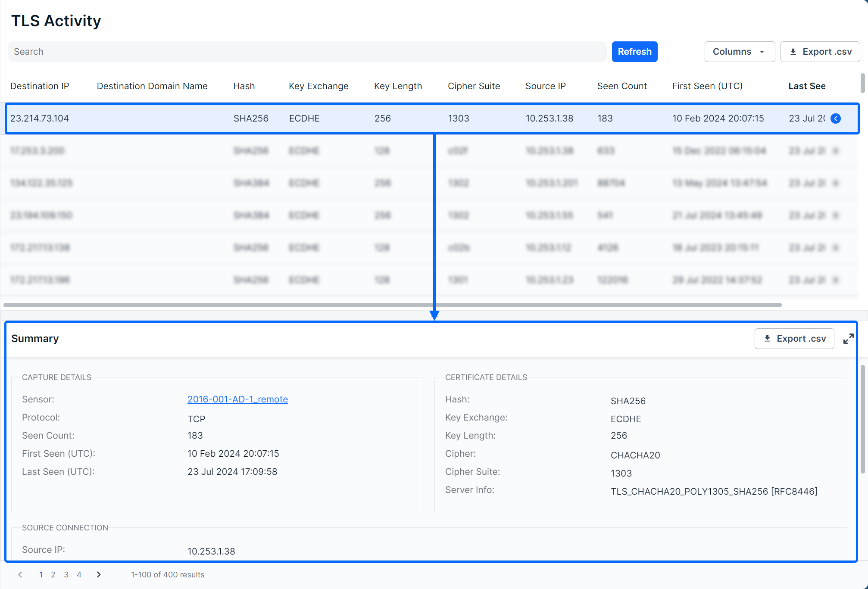
Task: Click download icon in the Summary Export button
Action: tap(767, 339)
